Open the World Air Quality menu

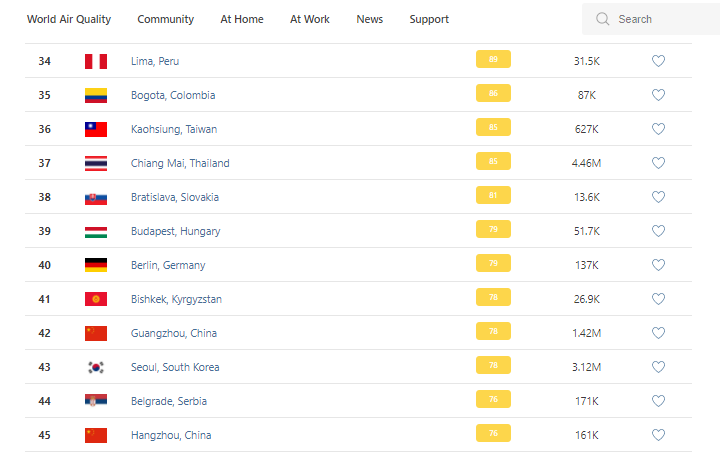tap(69, 19)
